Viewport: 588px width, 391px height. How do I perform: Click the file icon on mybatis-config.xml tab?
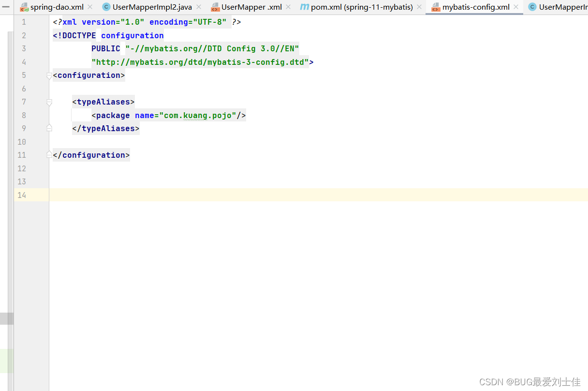click(437, 7)
